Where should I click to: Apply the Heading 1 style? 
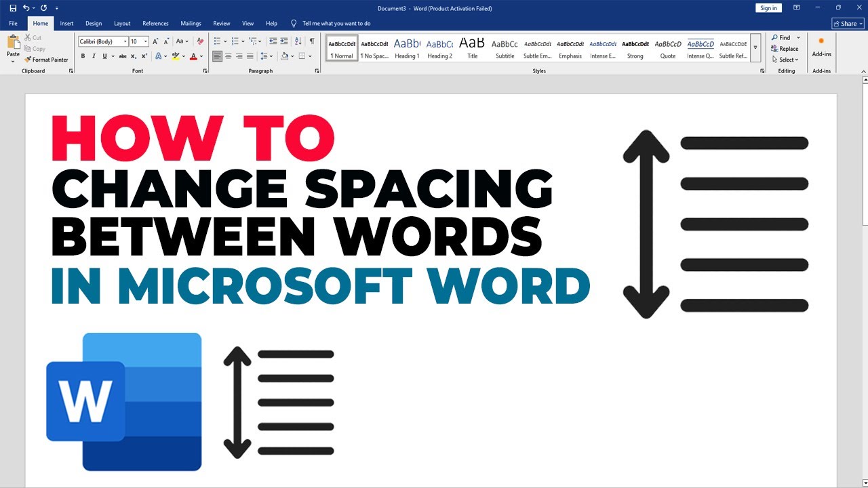407,49
